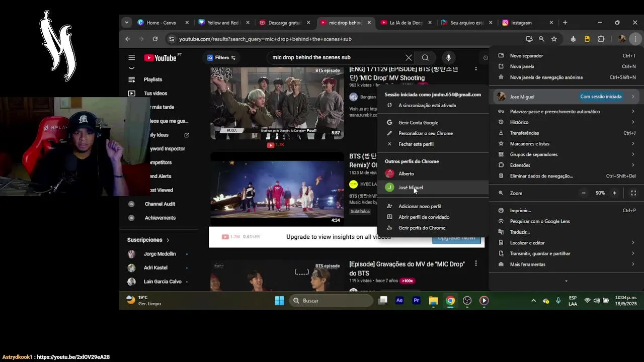Click the install app icon in address bar
The width and height of the screenshot is (644, 362).
(529, 39)
